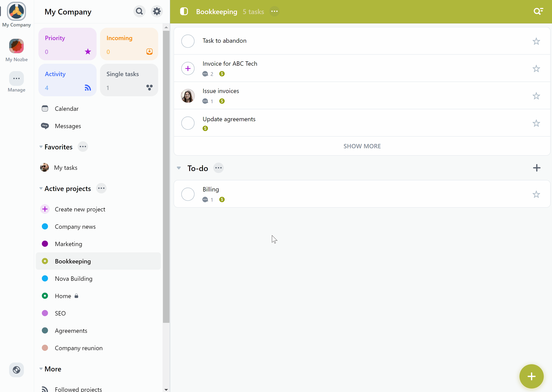Click the search icon in My Company header
552x392 pixels.
(x=139, y=11)
